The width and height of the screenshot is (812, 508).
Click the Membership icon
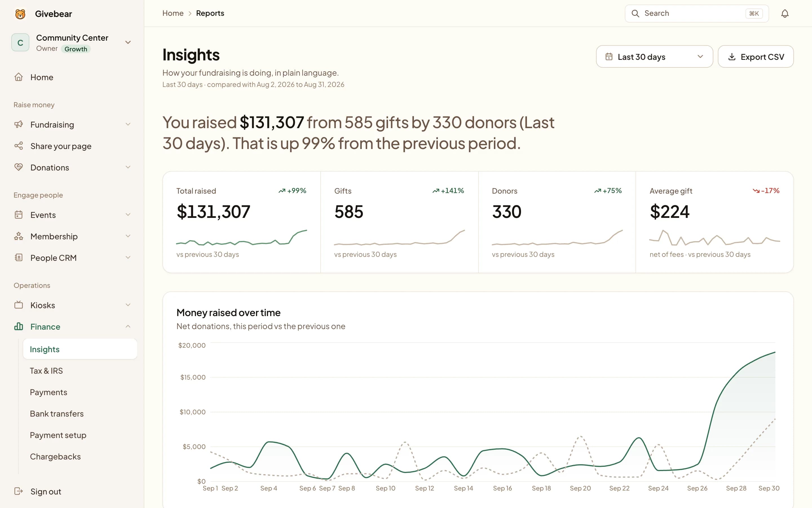click(18, 236)
